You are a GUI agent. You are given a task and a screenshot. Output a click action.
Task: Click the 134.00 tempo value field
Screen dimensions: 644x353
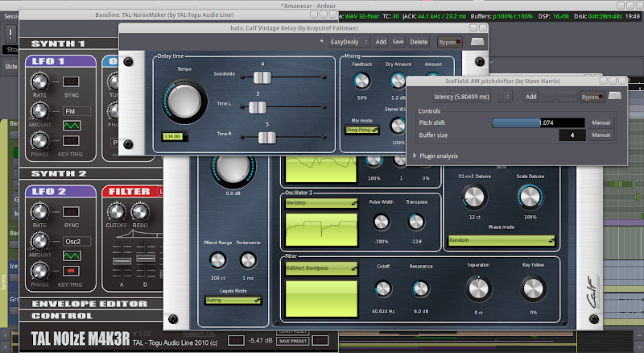point(172,136)
